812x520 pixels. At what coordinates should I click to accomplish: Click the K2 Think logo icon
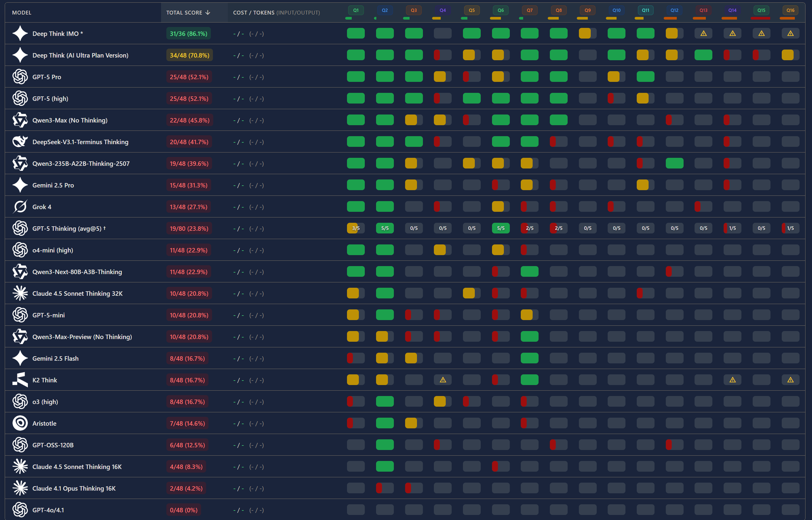(x=20, y=380)
